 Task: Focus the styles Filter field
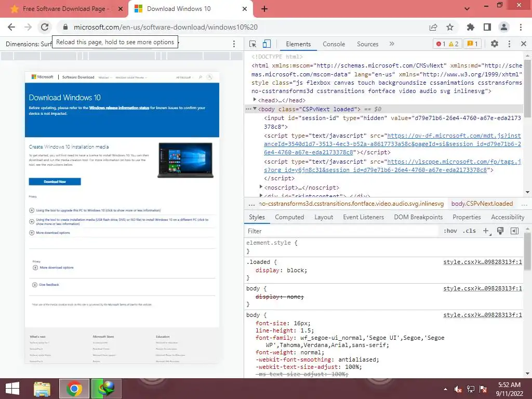[x=342, y=231]
